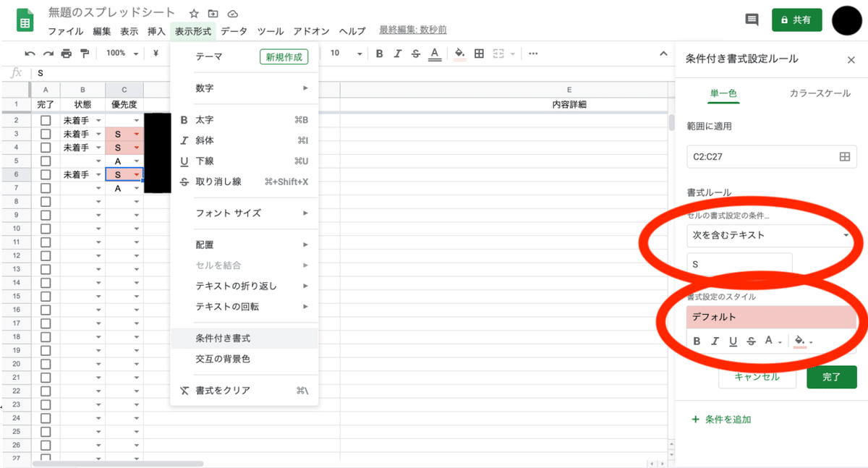Image resolution: width=868 pixels, height=468 pixels.
Task: Click the C2:C27 range input field
Action: coord(771,156)
